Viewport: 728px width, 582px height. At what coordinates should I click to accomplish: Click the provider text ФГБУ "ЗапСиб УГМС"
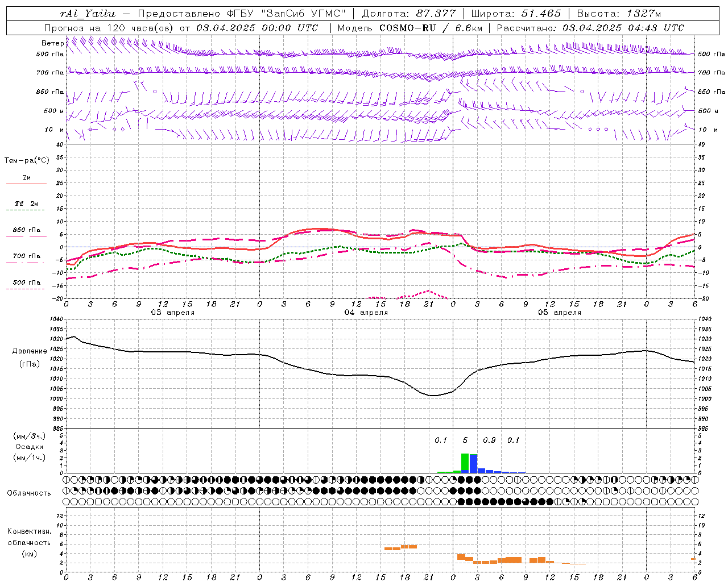click(287, 14)
